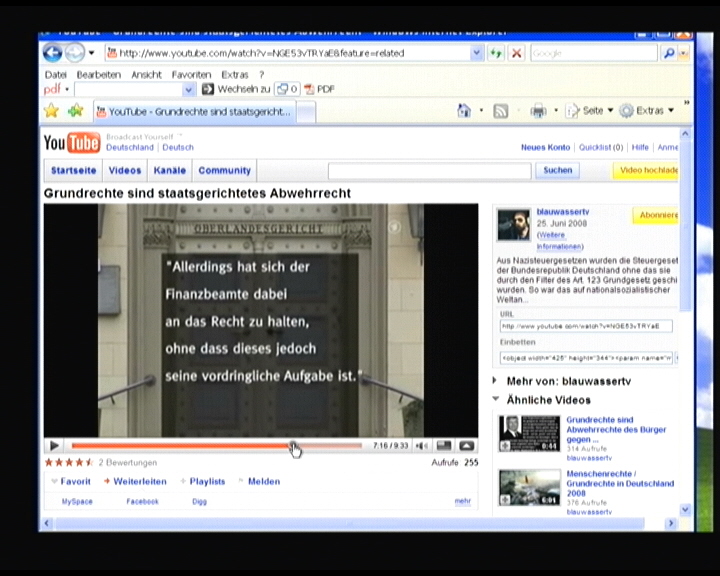
Task: Click the browser Home icon
Action: click(x=464, y=111)
